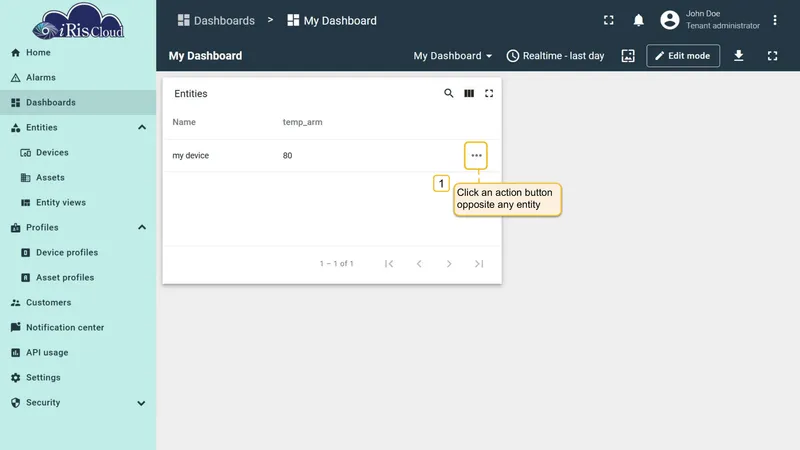
Task: Go to last page of Entities table
Action: pyautogui.click(x=479, y=264)
